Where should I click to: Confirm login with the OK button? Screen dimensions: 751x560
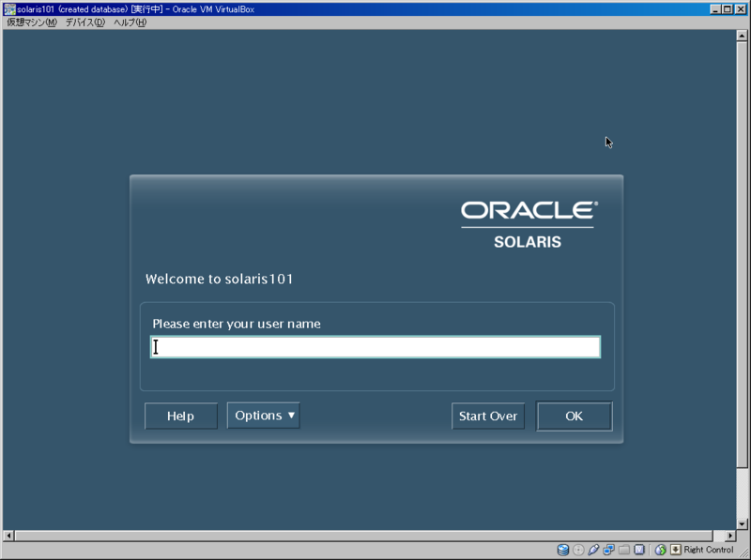574,416
